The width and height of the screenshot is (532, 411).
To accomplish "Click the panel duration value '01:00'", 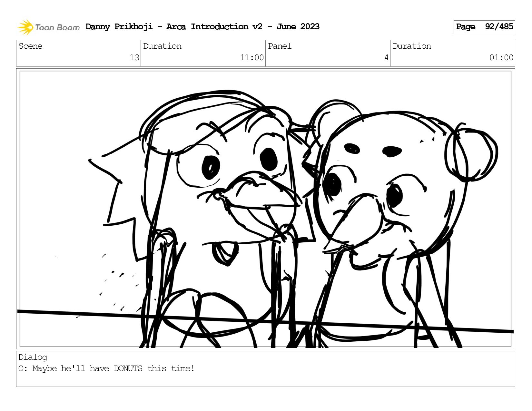I will pyautogui.click(x=501, y=58).
